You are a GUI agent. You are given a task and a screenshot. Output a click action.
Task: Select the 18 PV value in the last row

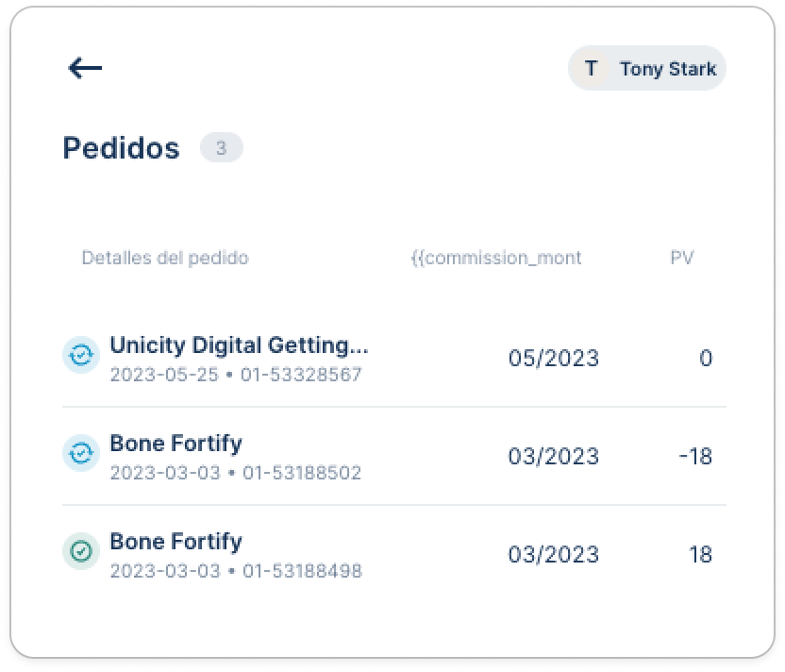pyautogui.click(x=700, y=554)
